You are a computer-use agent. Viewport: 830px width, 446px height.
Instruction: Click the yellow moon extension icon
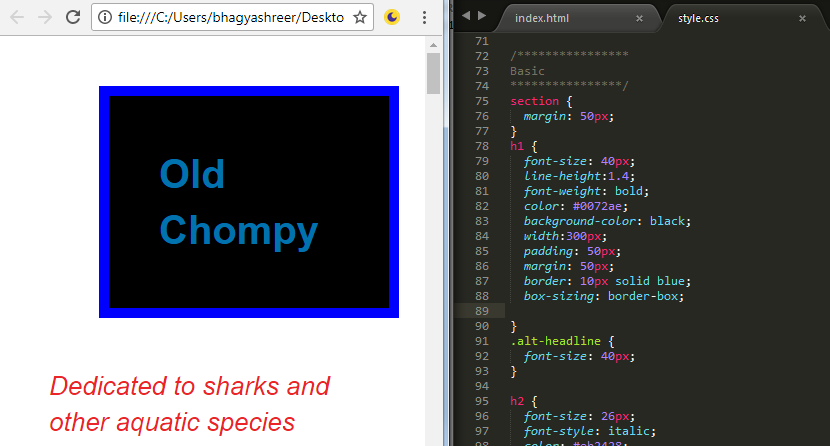393,17
